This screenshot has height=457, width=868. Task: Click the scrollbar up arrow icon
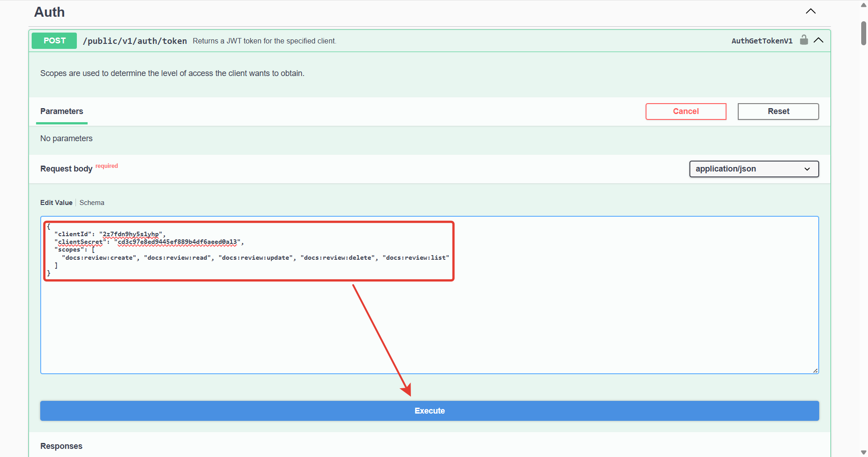coord(863,5)
